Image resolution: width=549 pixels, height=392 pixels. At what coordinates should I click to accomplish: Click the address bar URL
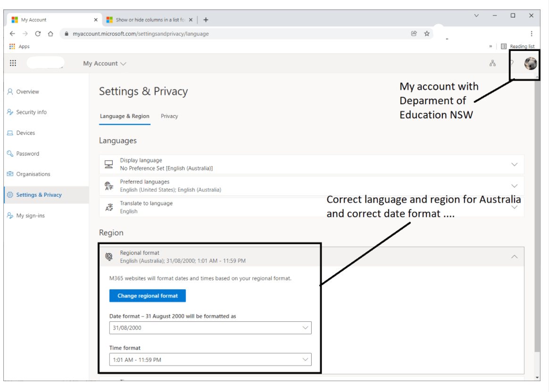[141, 33]
